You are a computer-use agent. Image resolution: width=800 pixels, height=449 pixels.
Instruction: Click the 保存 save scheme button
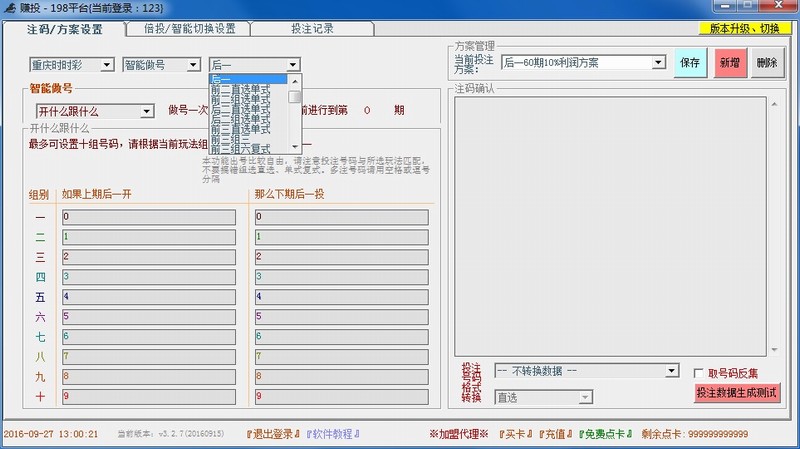(x=689, y=63)
